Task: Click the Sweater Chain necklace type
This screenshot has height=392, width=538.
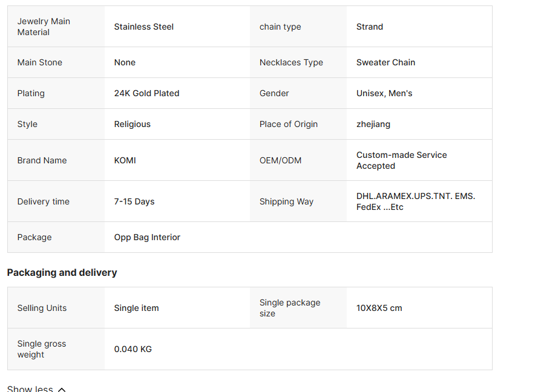Action: tap(385, 62)
